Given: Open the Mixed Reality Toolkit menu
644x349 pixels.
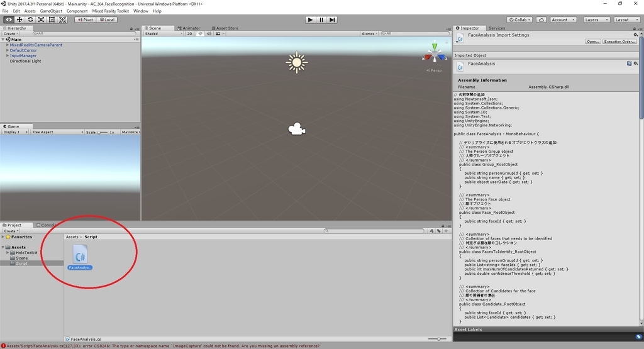Looking at the screenshot, I should point(110,11).
